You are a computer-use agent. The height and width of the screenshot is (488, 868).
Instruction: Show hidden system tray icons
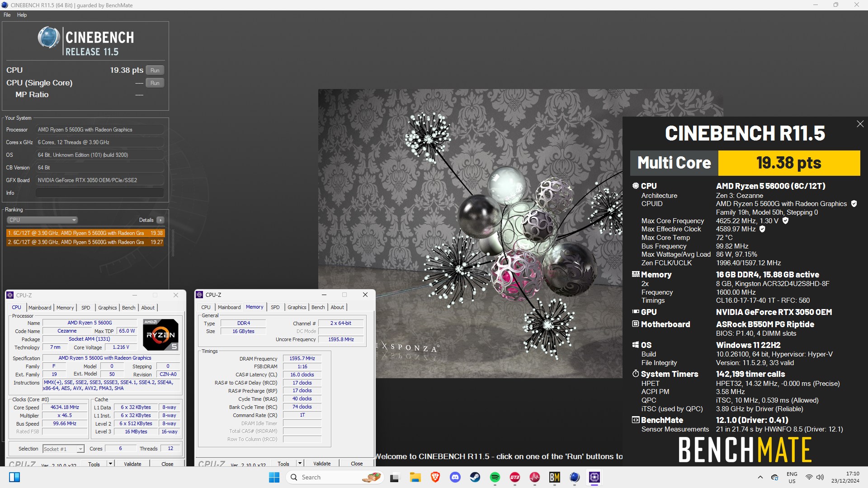[x=760, y=477]
